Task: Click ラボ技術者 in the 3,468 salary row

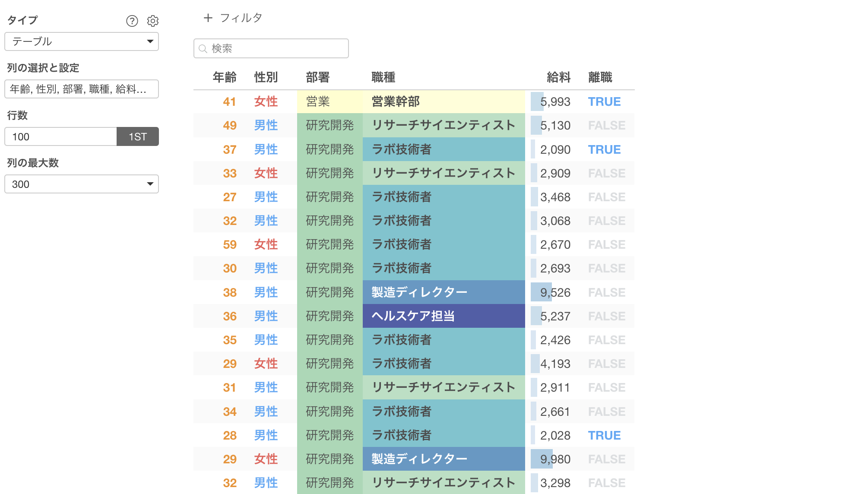Action: tap(444, 197)
